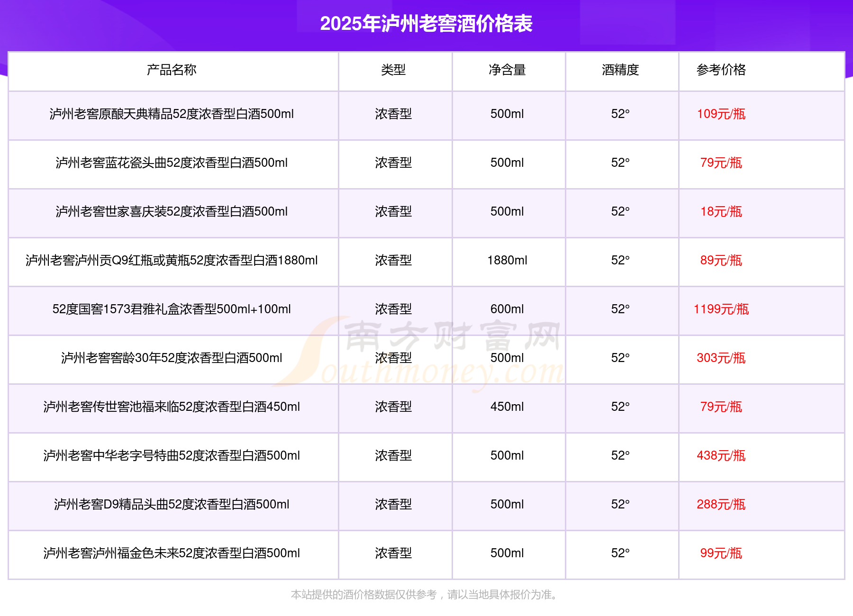Select the 类型 column header
This screenshot has height=616, width=853.
tap(393, 70)
